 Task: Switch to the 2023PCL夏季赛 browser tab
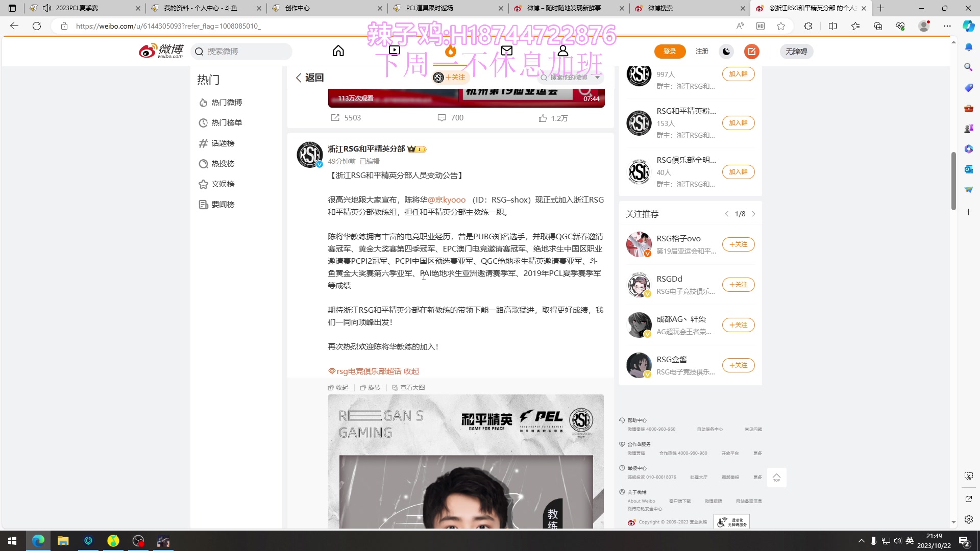84,8
